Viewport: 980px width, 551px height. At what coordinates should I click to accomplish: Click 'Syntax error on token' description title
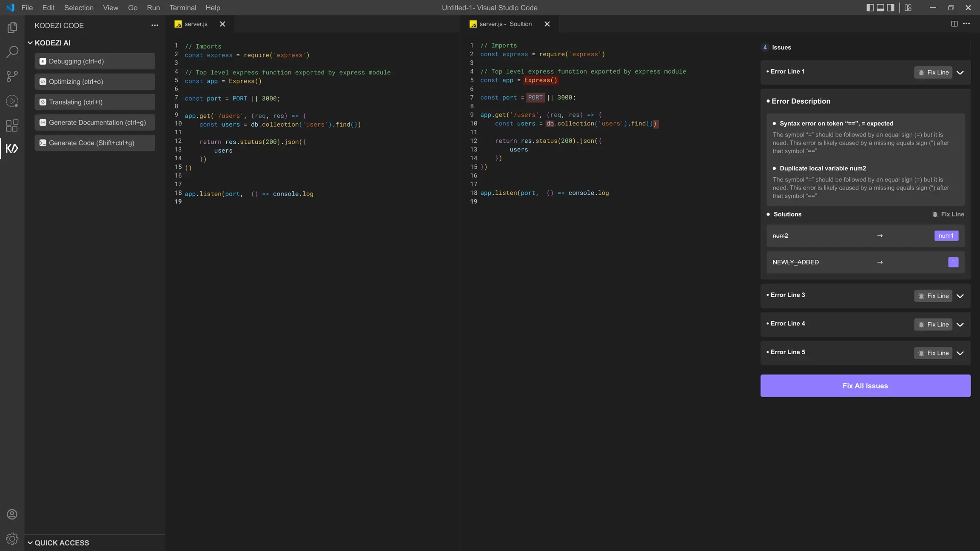tap(836, 124)
